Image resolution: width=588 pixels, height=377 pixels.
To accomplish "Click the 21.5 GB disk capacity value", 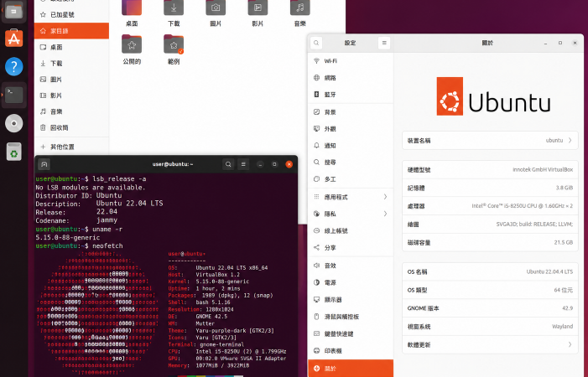I will coord(563,243).
